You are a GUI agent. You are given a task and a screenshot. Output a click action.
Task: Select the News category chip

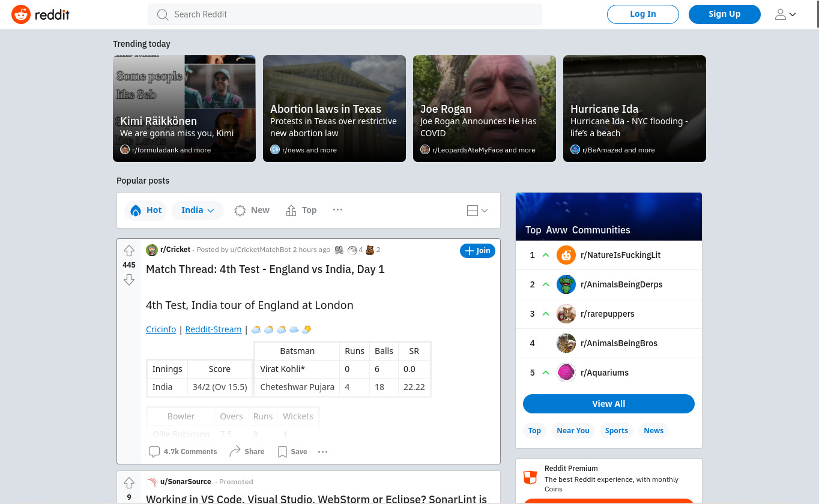click(x=653, y=431)
